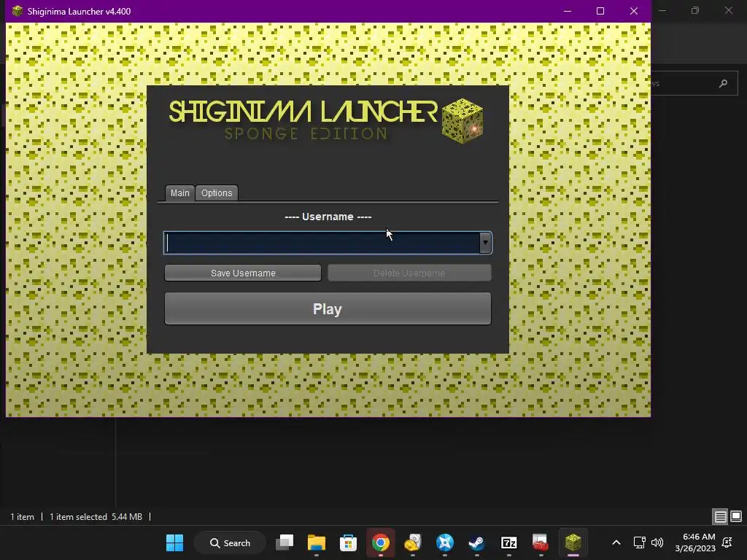Focus the Username text field
The image size is (747, 560).
tap(322, 243)
